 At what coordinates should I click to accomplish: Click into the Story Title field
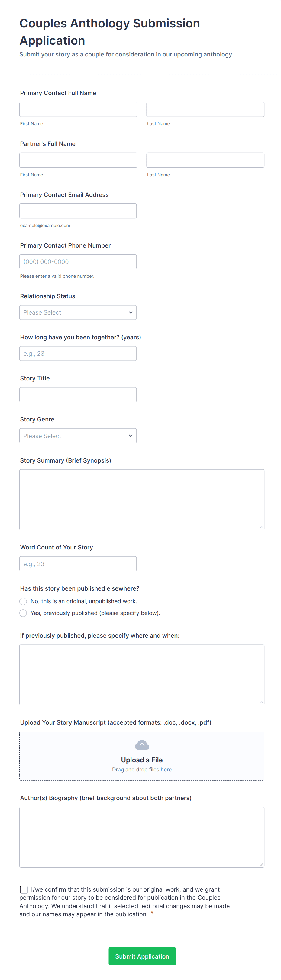point(78,395)
